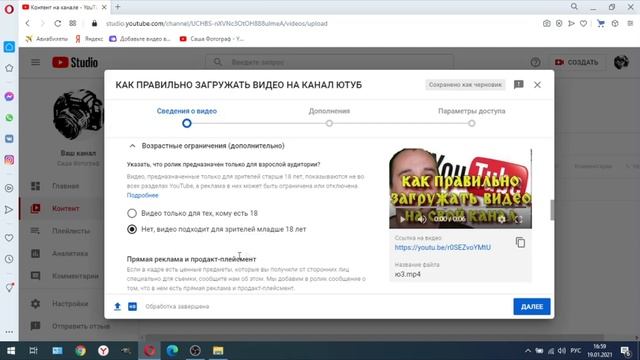Open 'Подробнее' link

coord(142,195)
